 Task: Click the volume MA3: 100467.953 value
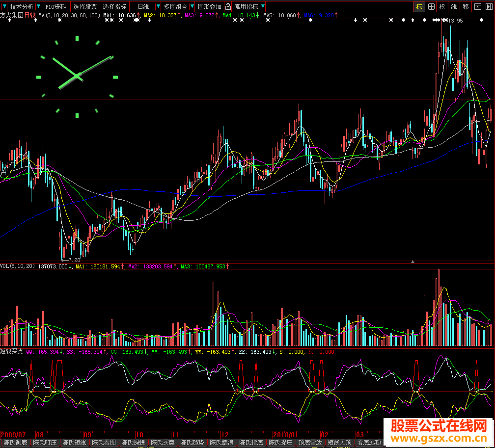click(203, 266)
